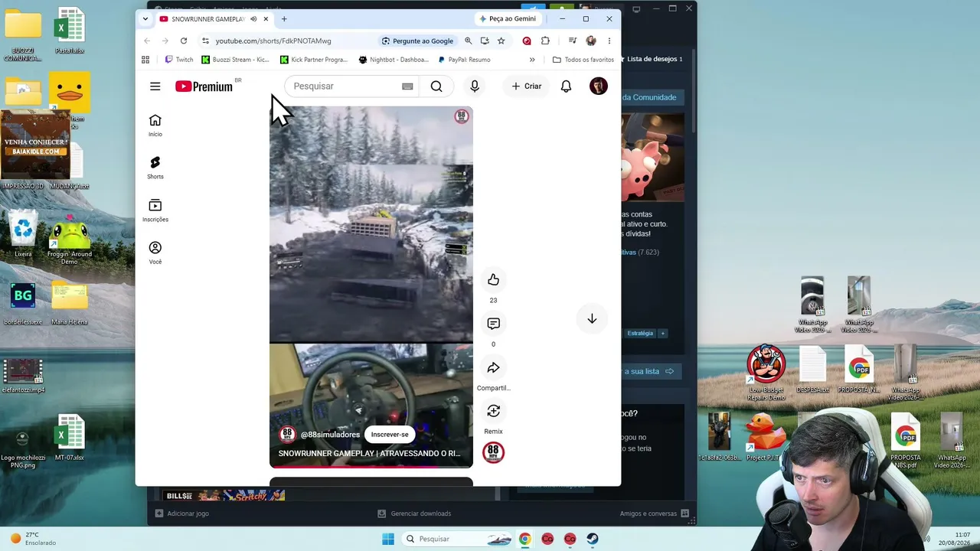Open the Todos os favoritos folder
This screenshot has height=551, width=980.
(x=583, y=60)
